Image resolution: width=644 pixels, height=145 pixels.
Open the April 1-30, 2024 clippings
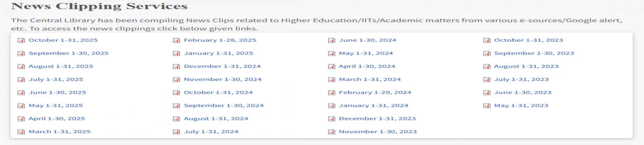pyautogui.click(x=367, y=66)
